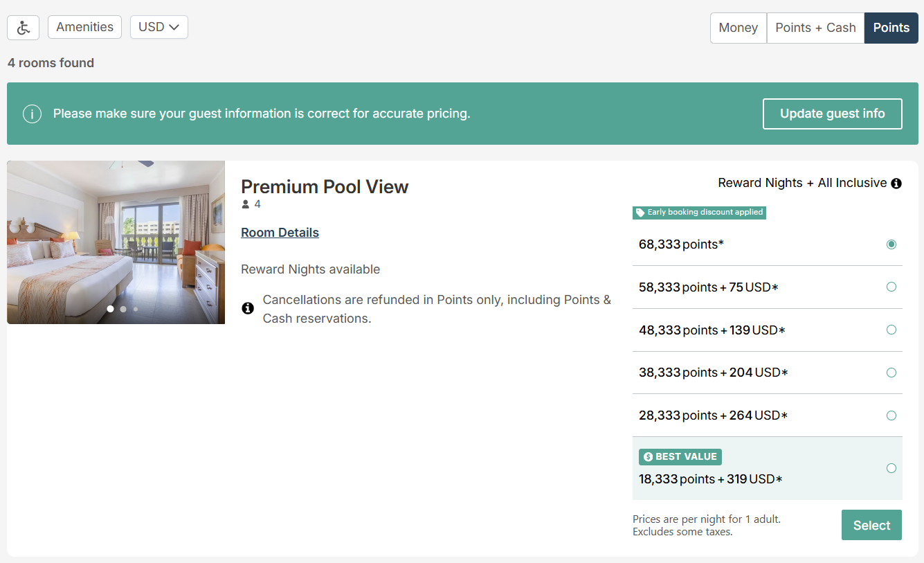Click the info icon next to cancellations notice
924x563 pixels.
tap(248, 308)
